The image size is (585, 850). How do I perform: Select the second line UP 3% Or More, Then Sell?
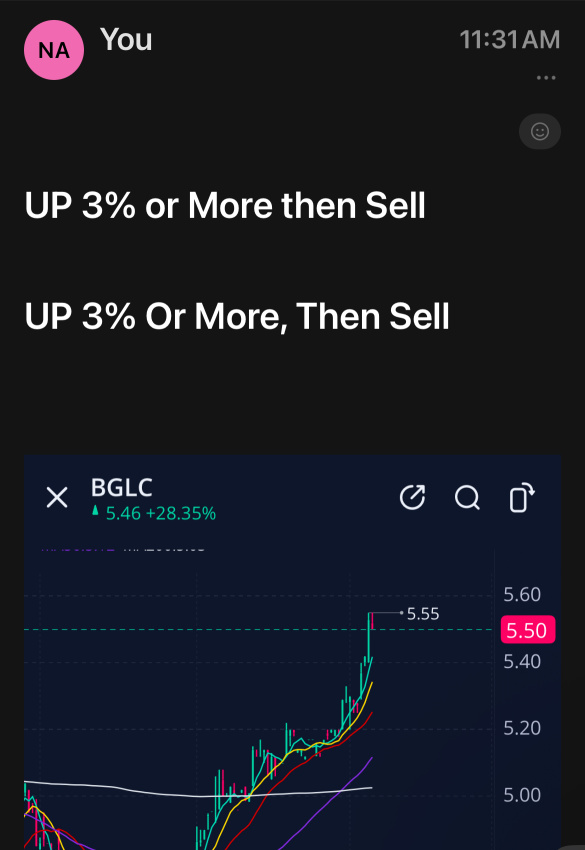(237, 316)
